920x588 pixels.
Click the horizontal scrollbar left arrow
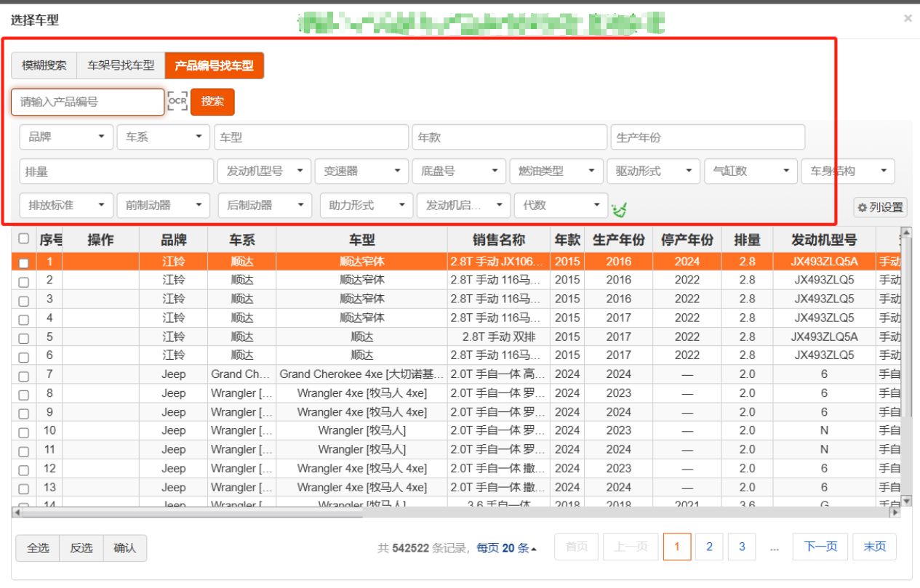tap(17, 512)
